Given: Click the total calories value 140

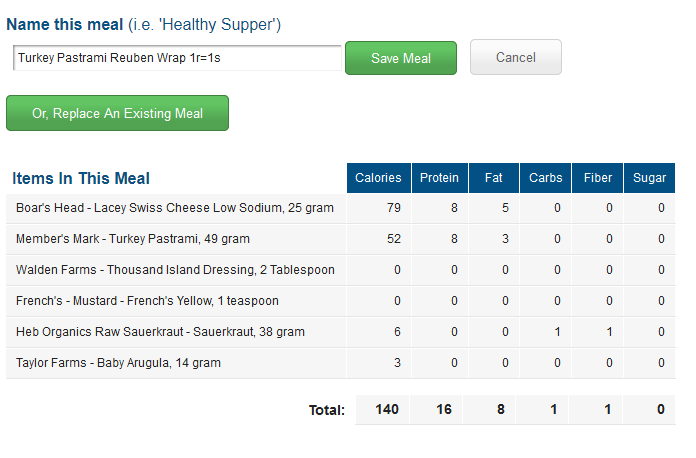Looking at the screenshot, I should (x=387, y=409).
